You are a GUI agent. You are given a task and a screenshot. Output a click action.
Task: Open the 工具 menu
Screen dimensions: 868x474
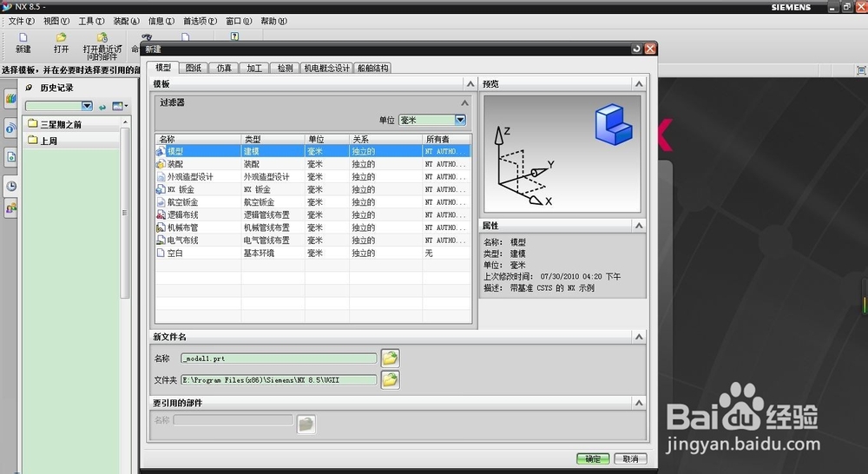[x=91, y=21]
